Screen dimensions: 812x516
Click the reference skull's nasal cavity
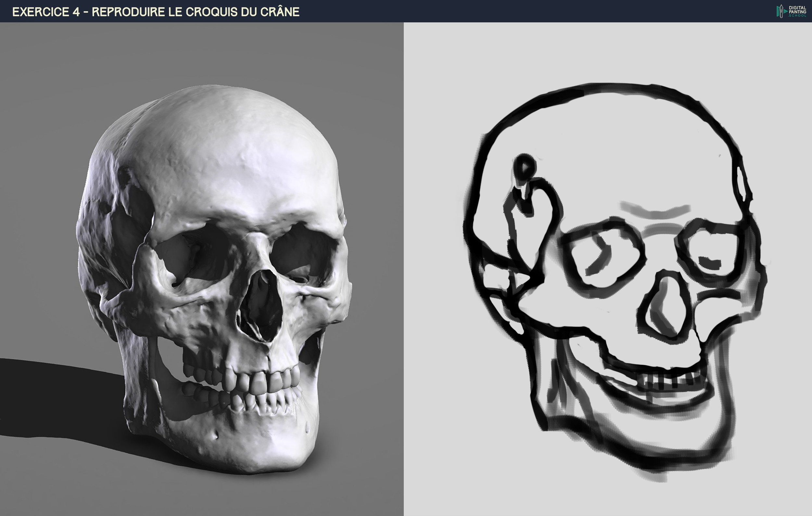click(x=260, y=302)
